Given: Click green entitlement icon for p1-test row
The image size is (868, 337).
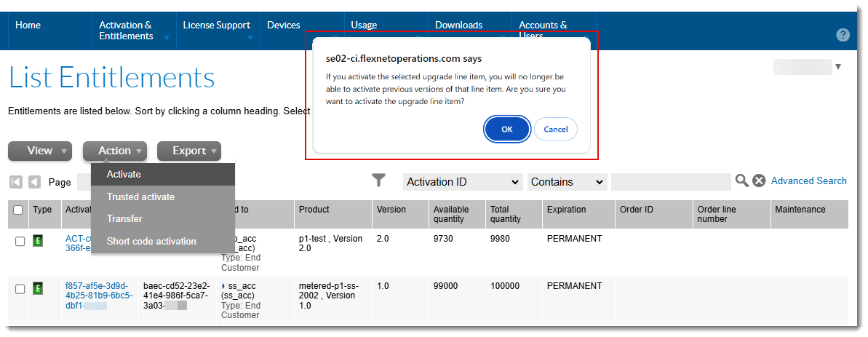Looking at the screenshot, I should click(x=38, y=240).
